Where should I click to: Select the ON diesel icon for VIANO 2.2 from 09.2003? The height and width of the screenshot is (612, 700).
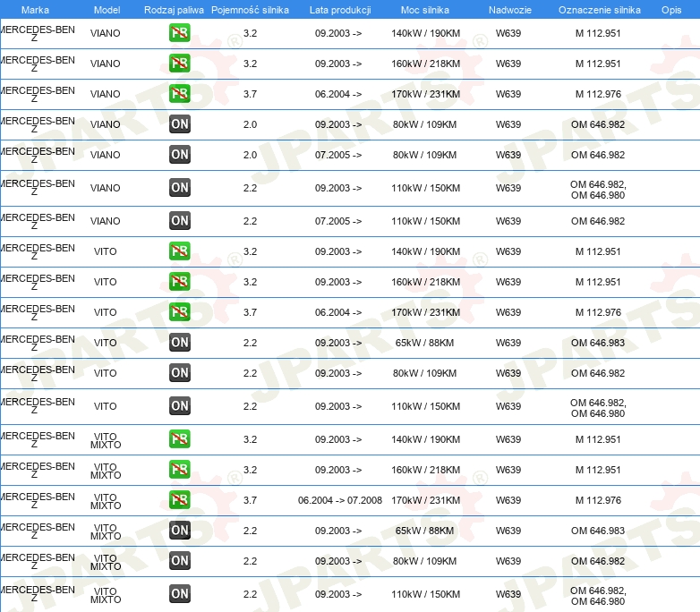[179, 188]
